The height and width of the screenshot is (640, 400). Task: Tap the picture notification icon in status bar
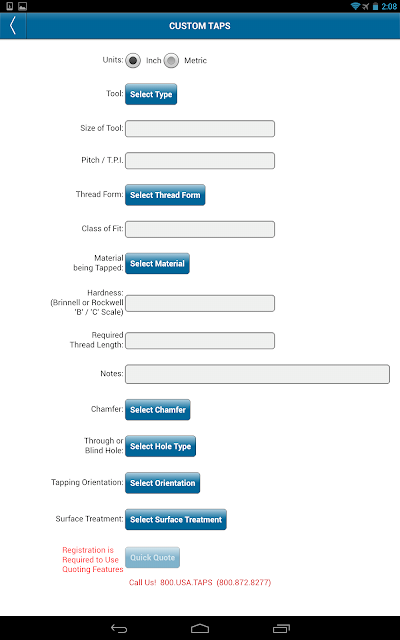(22, 6)
